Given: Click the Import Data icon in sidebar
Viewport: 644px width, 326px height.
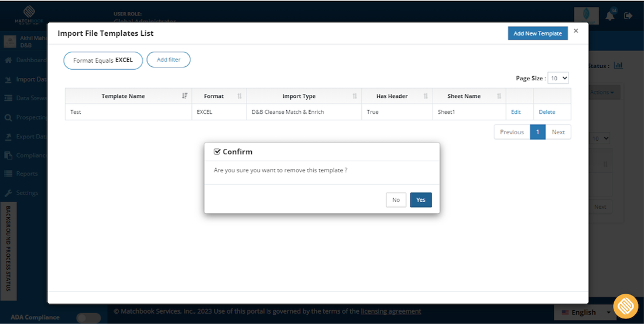Looking at the screenshot, I should [8, 79].
